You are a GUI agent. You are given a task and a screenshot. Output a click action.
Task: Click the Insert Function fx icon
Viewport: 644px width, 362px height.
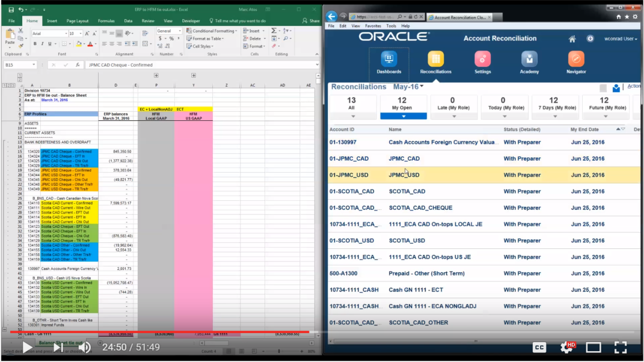[x=77, y=65]
